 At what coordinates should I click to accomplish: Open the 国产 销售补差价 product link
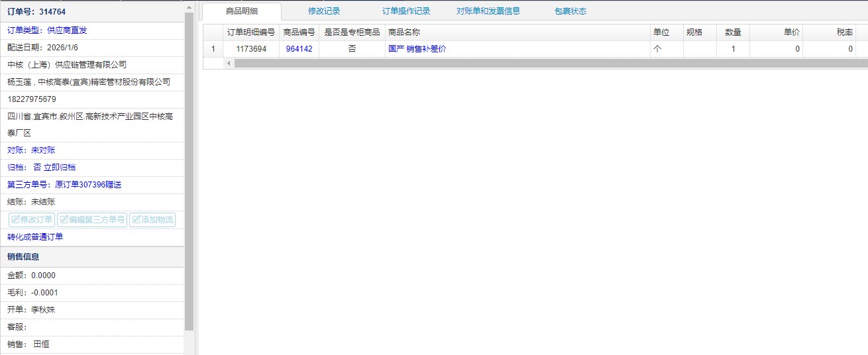417,49
